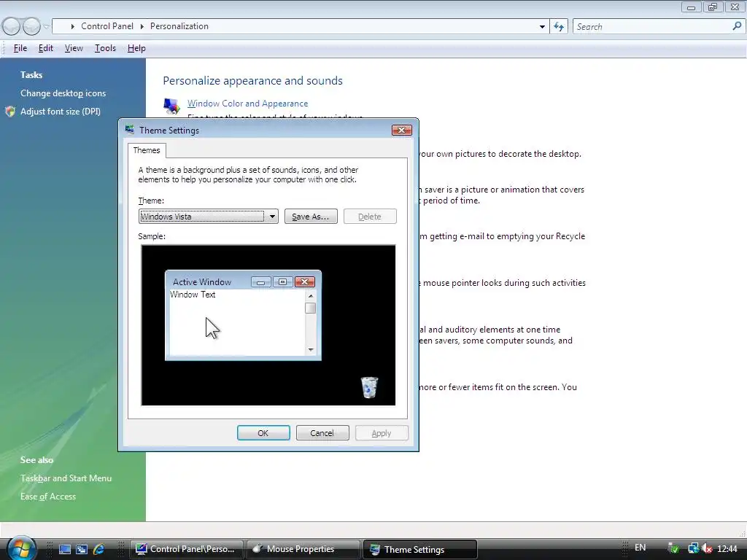Open recent pages dropdown arrow
Image resolution: width=747 pixels, height=560 pixels.
click(x=46, y=26)
